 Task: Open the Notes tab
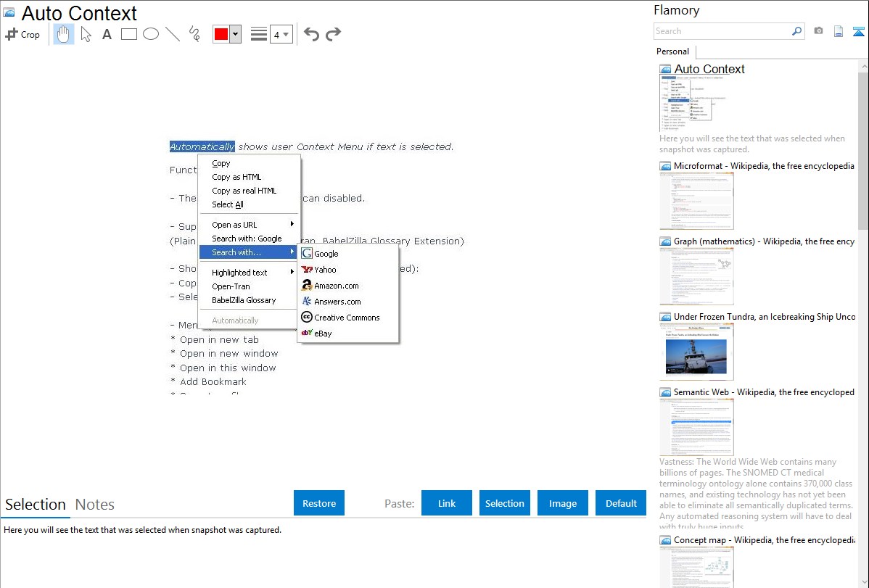click(95, 505)
